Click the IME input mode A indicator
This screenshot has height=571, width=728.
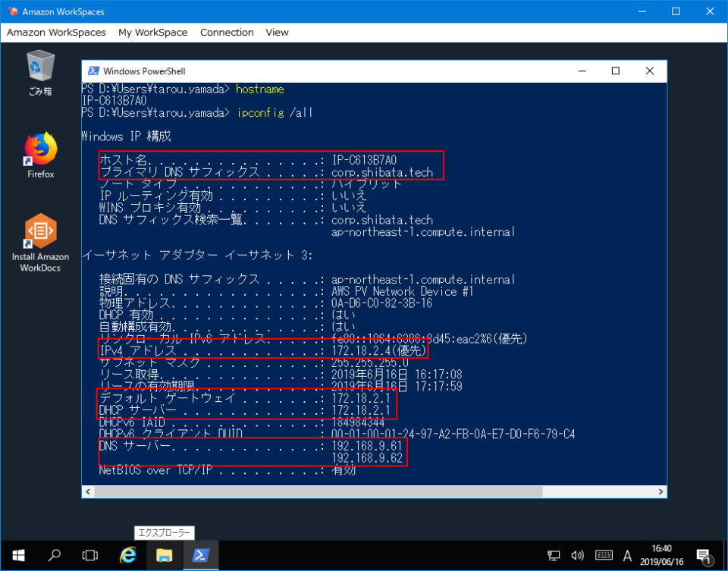[x=628, y=556]
